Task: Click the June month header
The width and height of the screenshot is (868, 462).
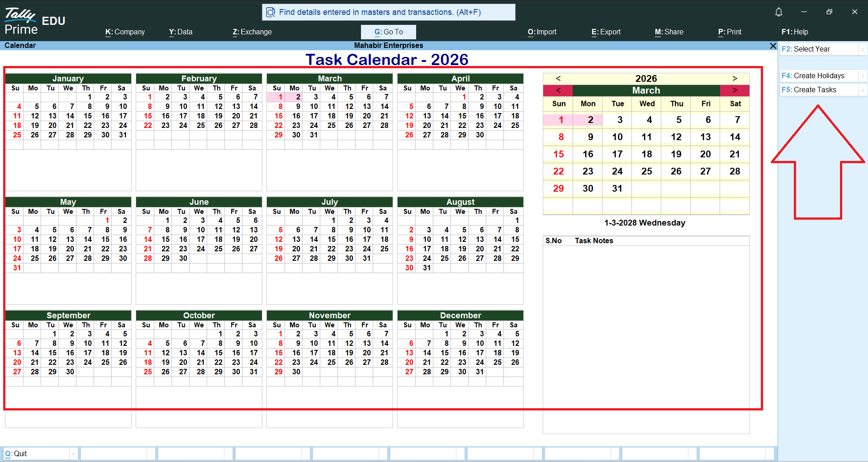Action: click(199, 202)
